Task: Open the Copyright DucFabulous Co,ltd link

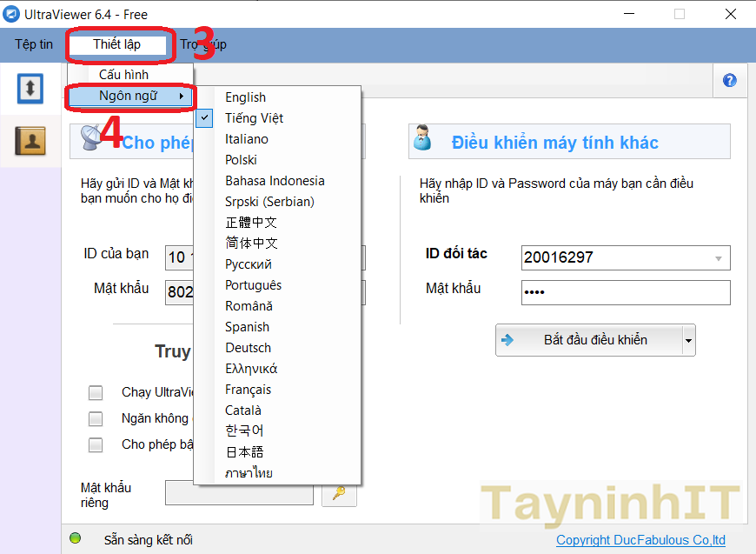Action: point(640,540)
